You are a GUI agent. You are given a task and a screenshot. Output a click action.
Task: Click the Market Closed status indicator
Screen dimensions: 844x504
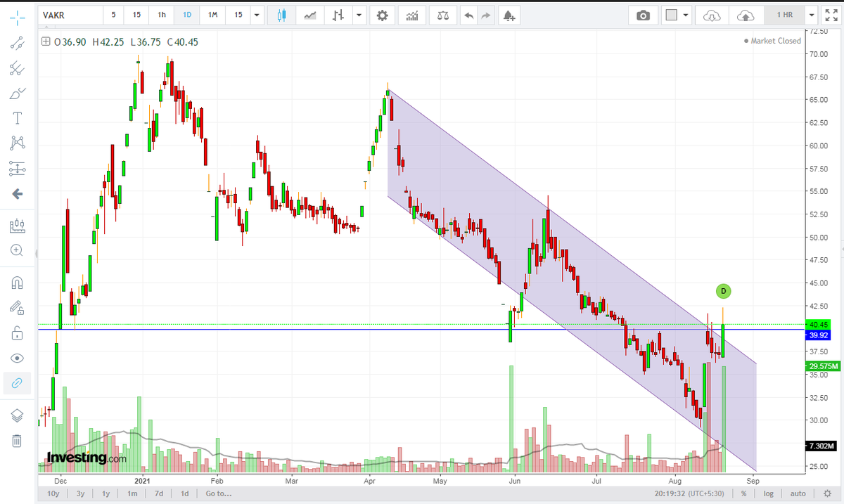point(772,41)
